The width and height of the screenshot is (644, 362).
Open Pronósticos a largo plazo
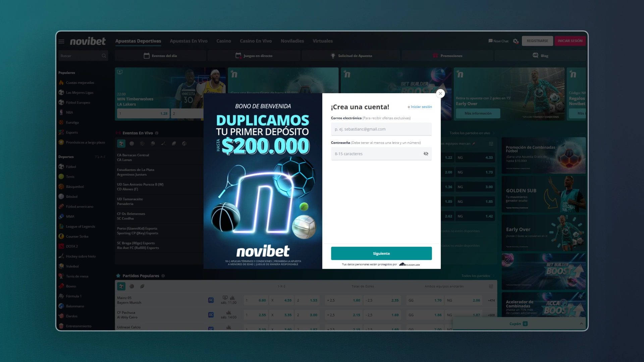82,142
